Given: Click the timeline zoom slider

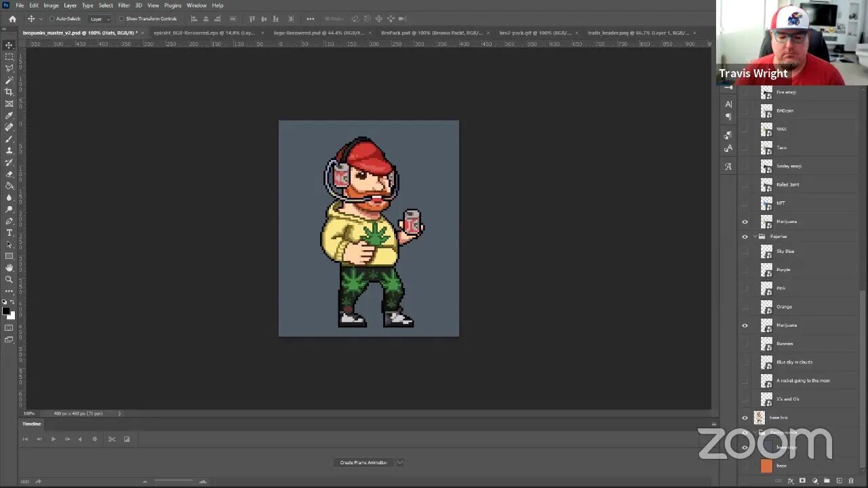Looking at the screenshot, I should [x=174, y=481].
